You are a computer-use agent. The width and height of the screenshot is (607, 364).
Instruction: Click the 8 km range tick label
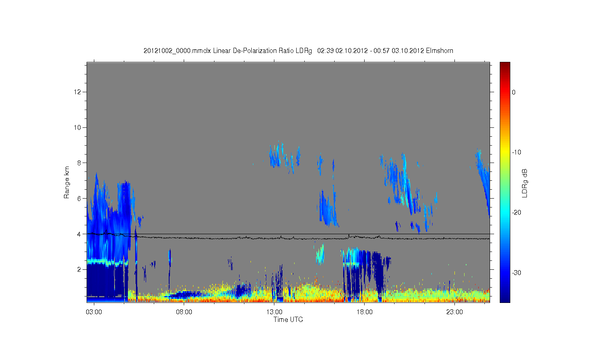(80, 163)
